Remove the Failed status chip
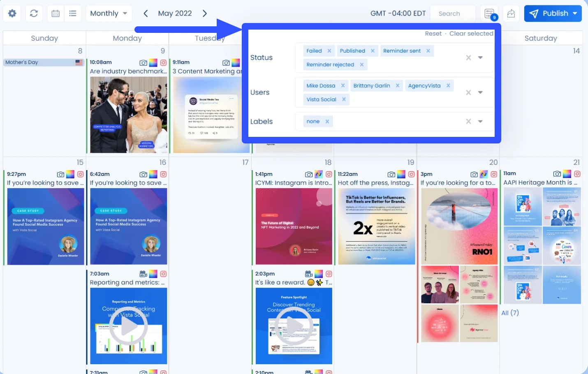The height and width of the screenshot is (374, 588). (x=329, y=51)
